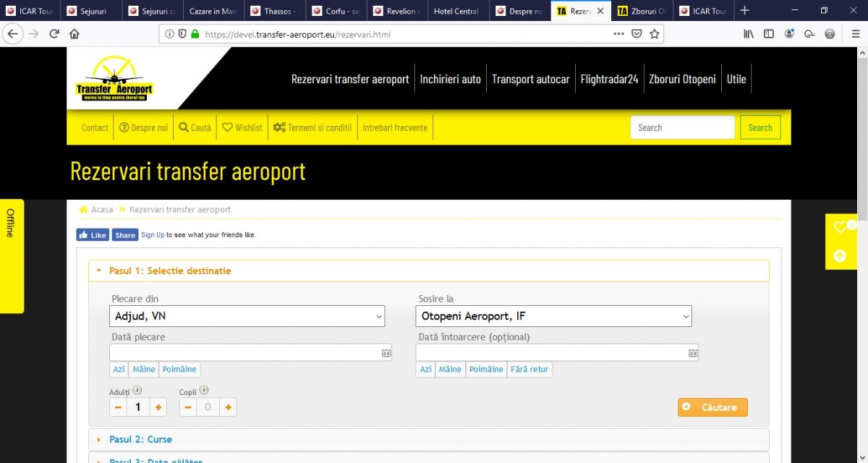
Task: Open Inchirieri auto menu item
Action: tap(450, 79)
